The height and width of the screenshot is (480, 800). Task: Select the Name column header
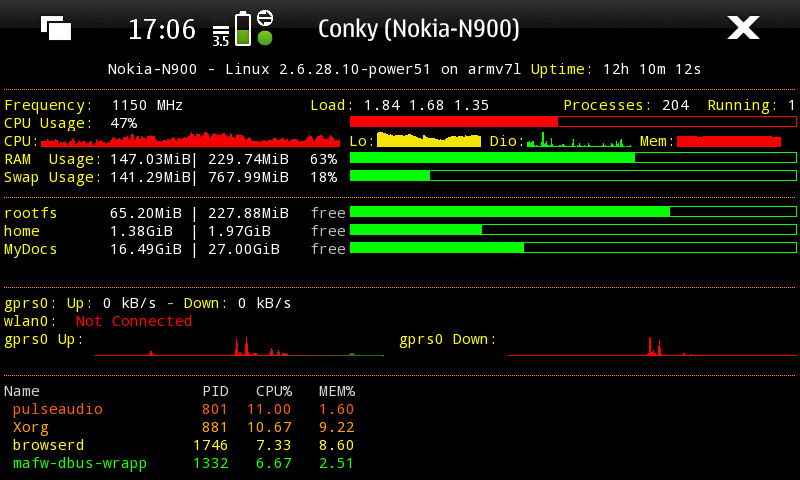point(21,391)
